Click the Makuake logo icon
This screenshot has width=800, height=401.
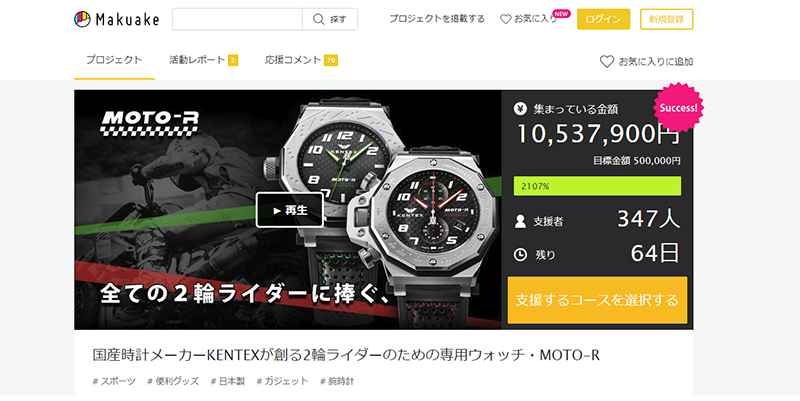pyautogui.click(x=82, y=19)
